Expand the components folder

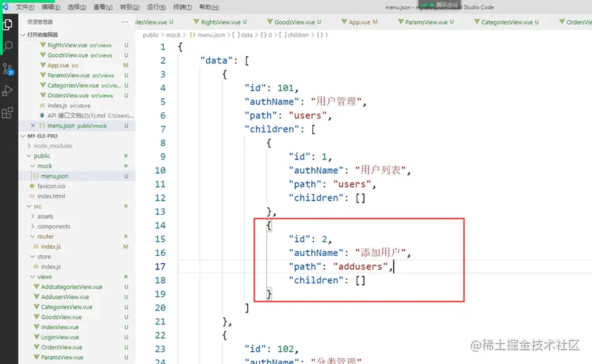point(53,226)
